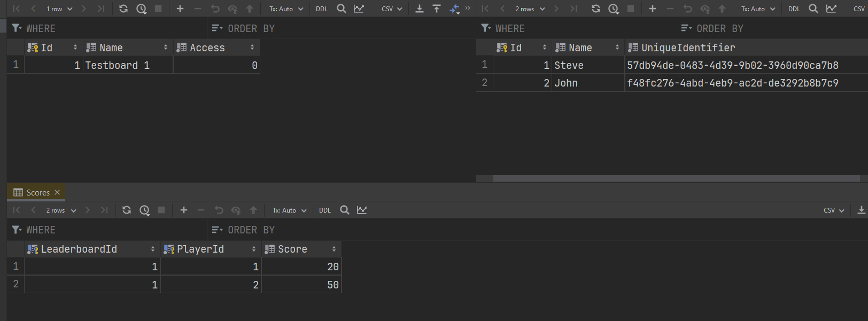
Task: Select Score cell with value 50
Action: pyautogui.click(x=301, y=285)
